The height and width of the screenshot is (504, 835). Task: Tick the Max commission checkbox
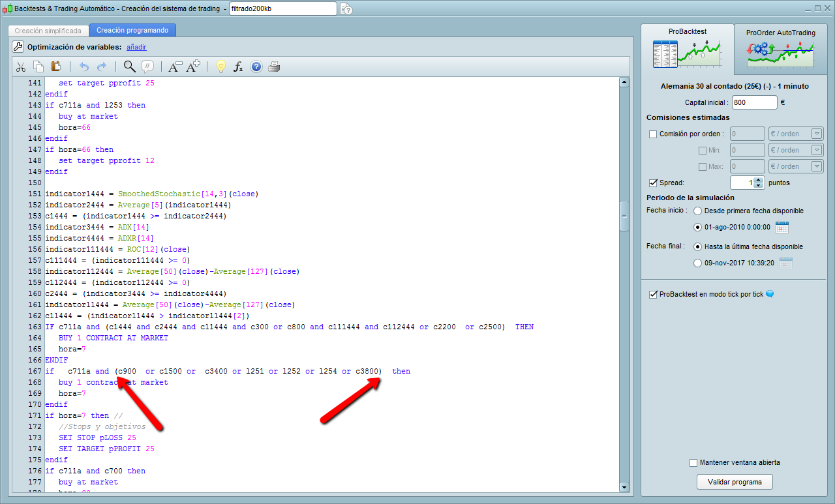click(x=703, y=167)
